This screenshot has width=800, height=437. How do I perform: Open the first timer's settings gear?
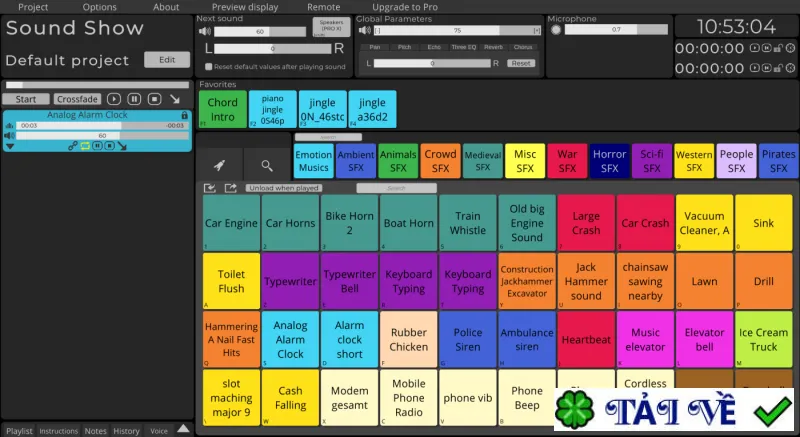(790, 48)
